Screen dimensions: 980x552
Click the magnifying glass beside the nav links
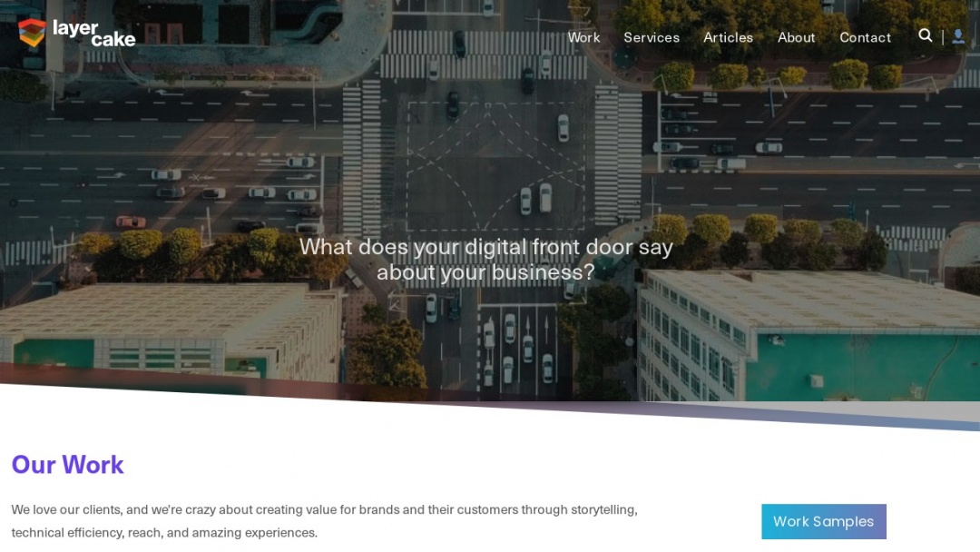tap(925, 36)
